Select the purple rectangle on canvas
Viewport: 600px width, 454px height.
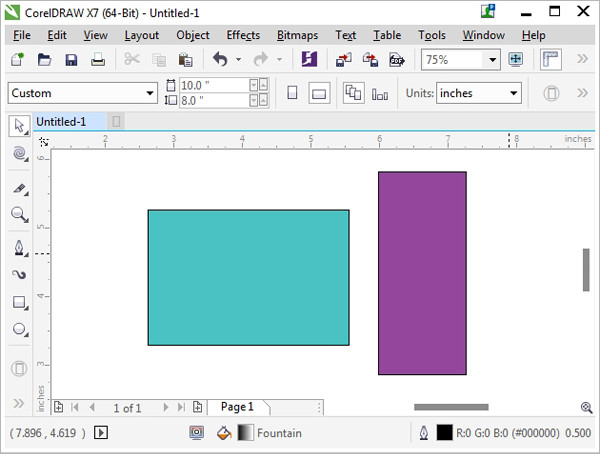pos(422,273)
